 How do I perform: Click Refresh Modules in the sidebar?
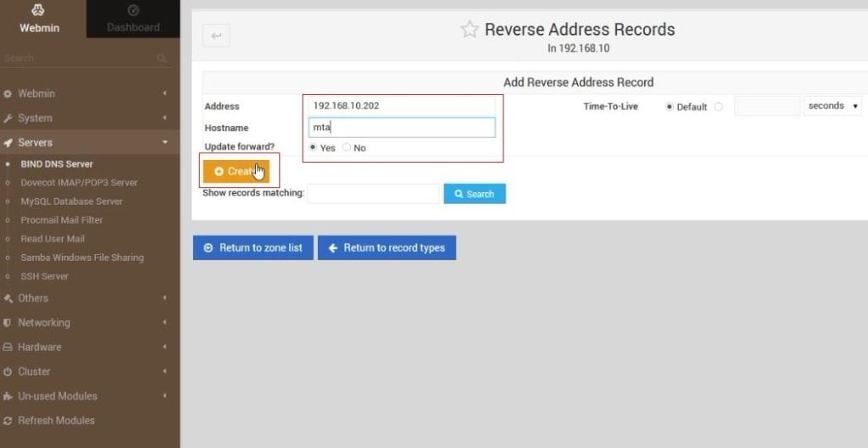click(56, 421)
